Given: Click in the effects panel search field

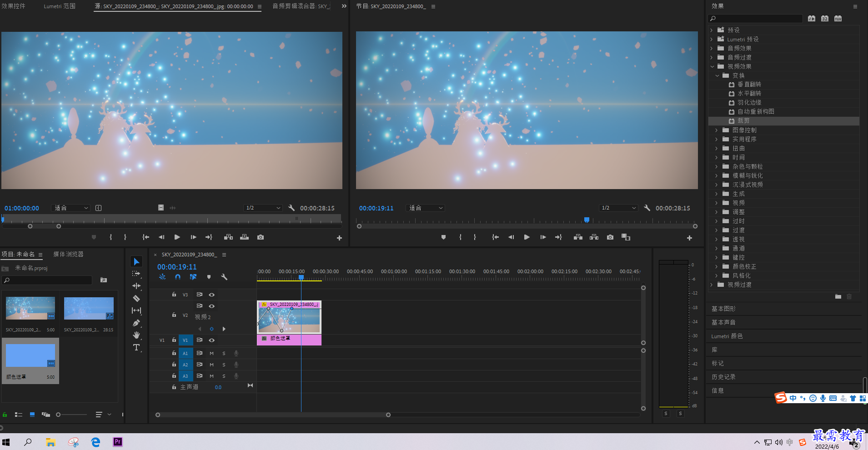Looking at the screenshot, I should [755, 19].
